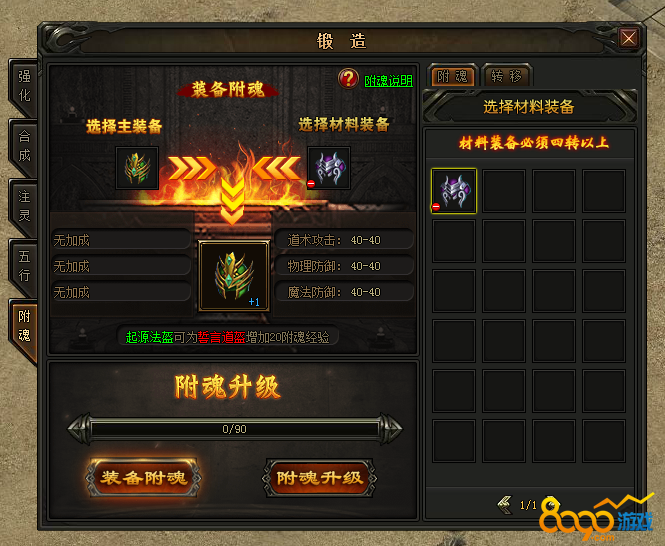Click the previous page arrow icon
The height and width of the screenshot is (546, 665).
(505, 504)
